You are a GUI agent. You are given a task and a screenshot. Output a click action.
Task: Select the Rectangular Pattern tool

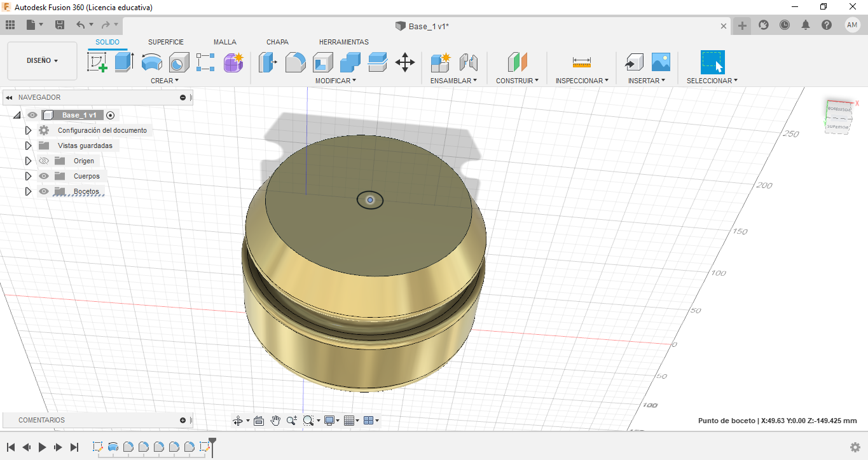205,62
